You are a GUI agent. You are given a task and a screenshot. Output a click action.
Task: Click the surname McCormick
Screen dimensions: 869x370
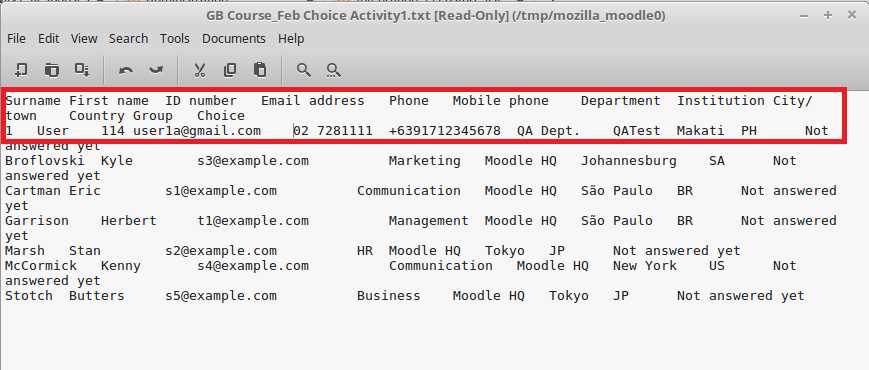tap(41, 265)
